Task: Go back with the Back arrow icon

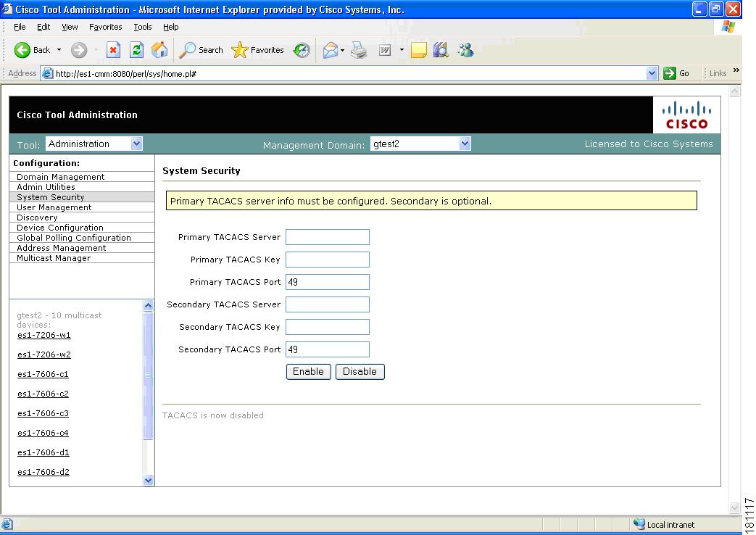Action: (22, 50)
